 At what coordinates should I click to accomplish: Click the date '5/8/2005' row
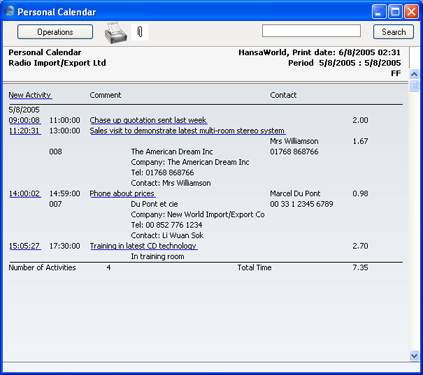[x=24, y=110]
